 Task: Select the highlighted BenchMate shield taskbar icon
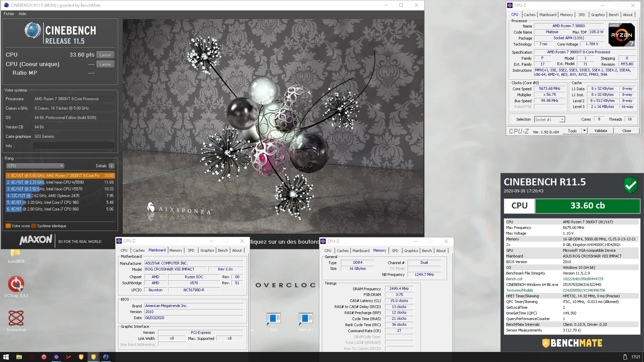(93, 357)
